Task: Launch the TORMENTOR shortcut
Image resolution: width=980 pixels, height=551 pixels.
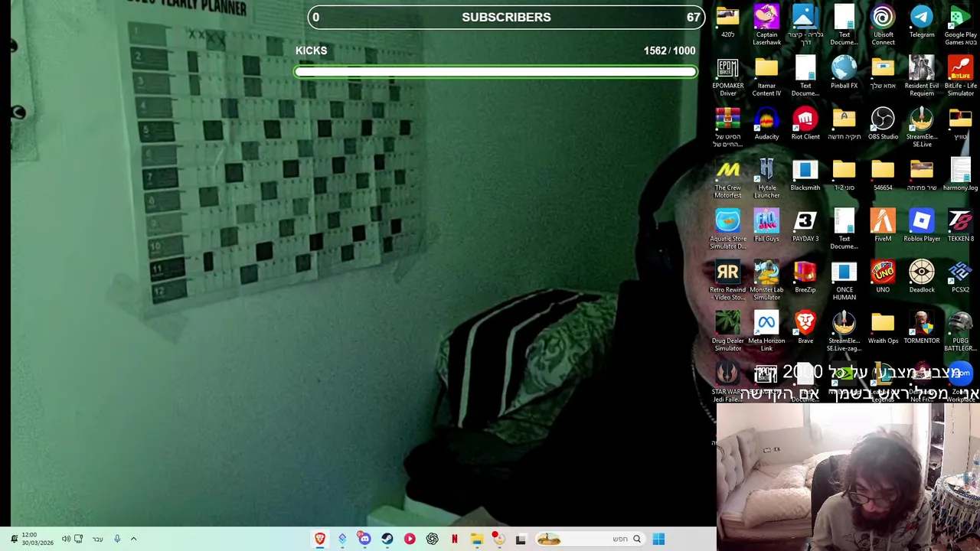Action: [922, 328]
